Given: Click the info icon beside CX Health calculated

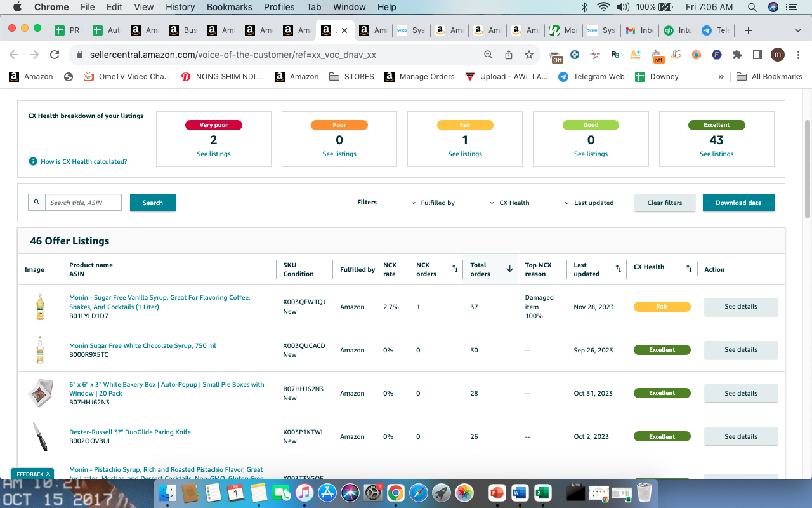Looking at the screenshot, I should pyautogui.click(x=33, y=161).
